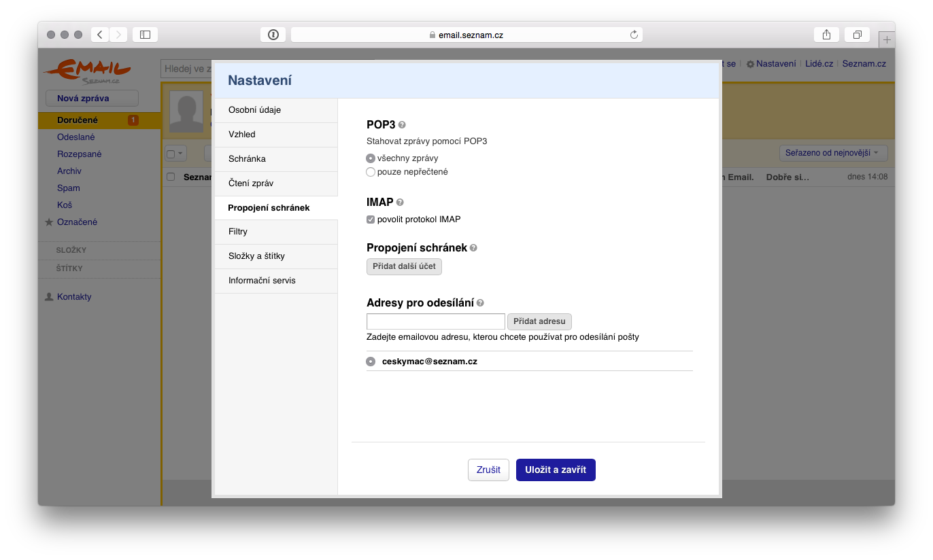The width and height of the screenshot is (933, 560).
Task: Select the ceskymac@seznam.cz radio button
Action: [371, 362]
